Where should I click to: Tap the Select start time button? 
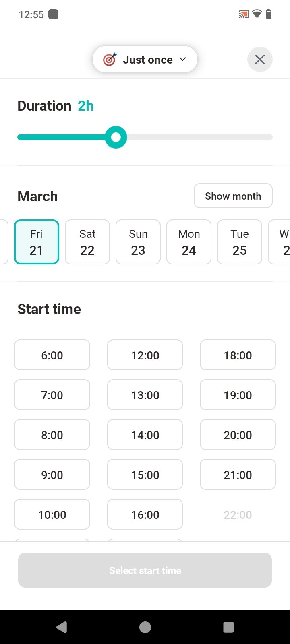pos(145,570)
